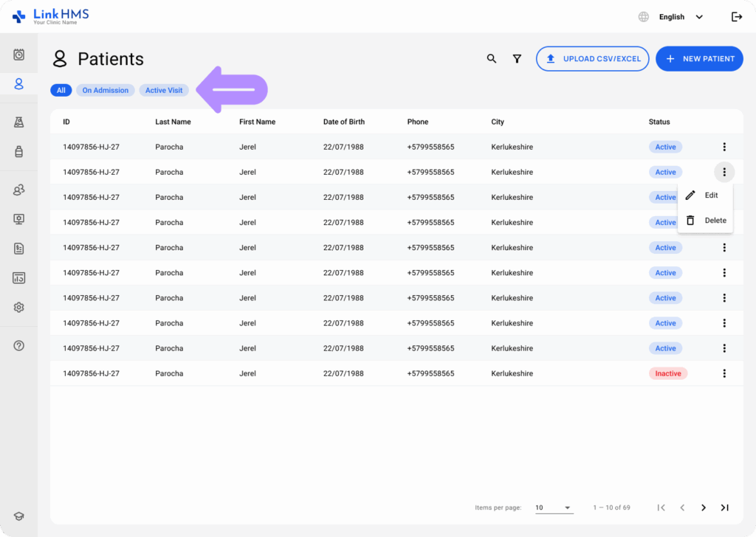This screenshot has height=537, width=756.
Task: Enable the Active Visit filter
Action: pos(164,89)
